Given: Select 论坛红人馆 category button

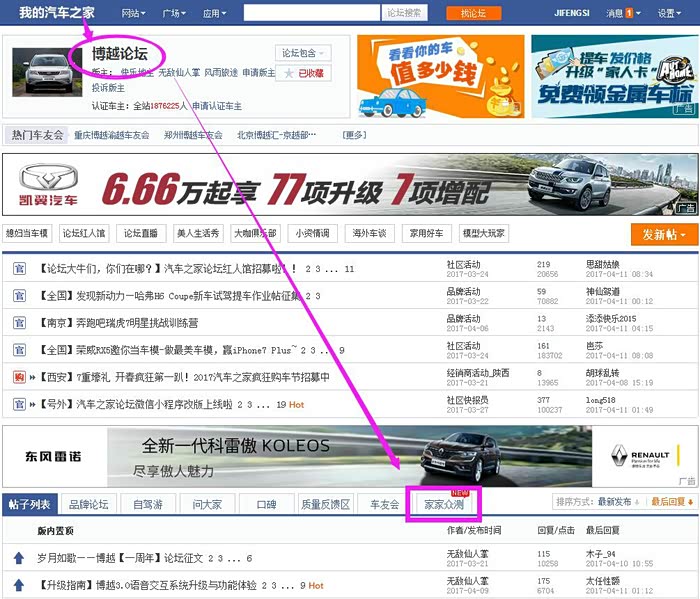Looking at the screenshot, I should point(84,233).
